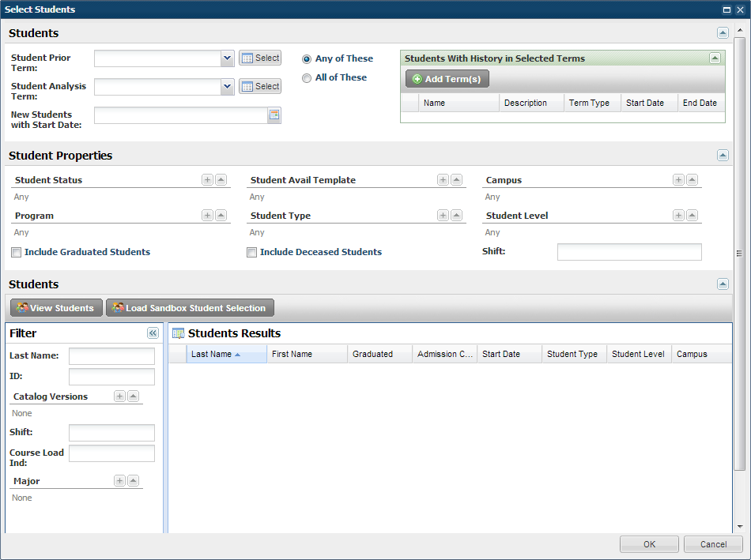Image resolution: width=751 pixels, height=560 pixels.
Task: Click the plus icon next to Campus
Action: 679,180
